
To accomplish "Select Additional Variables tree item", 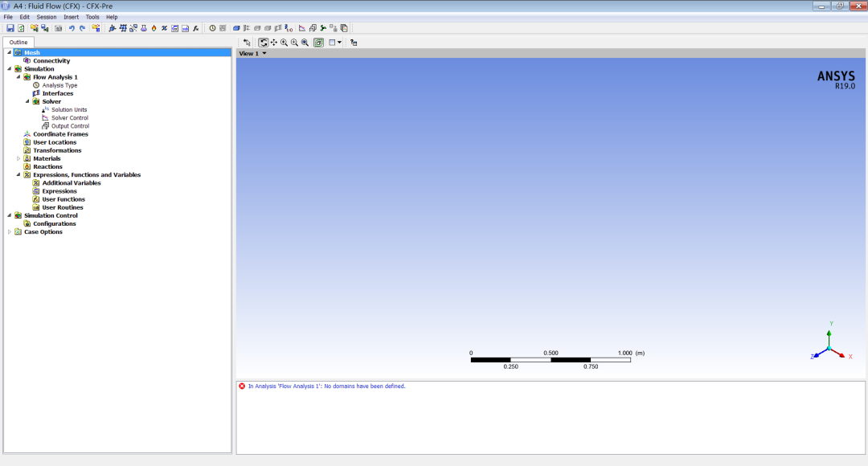I will [72, 182].
